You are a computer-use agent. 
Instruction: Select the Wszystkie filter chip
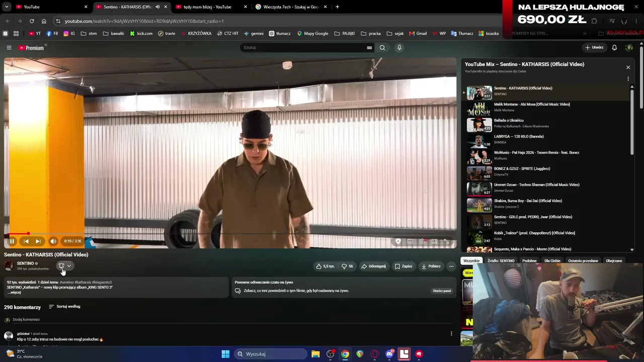(471, 261)
